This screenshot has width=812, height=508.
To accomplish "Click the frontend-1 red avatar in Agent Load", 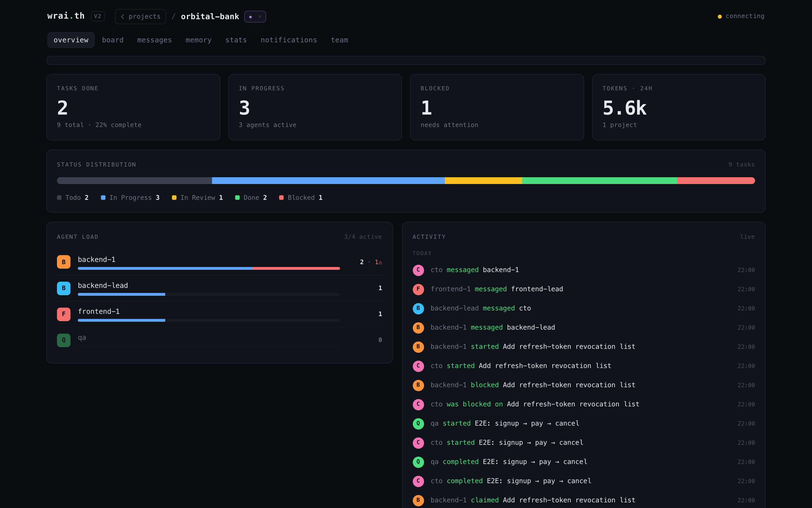I will [x=64, y=314].
